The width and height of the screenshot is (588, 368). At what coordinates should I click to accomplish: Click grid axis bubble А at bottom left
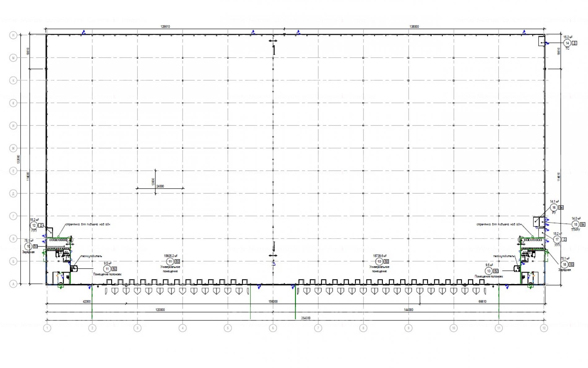pos(13,284)
